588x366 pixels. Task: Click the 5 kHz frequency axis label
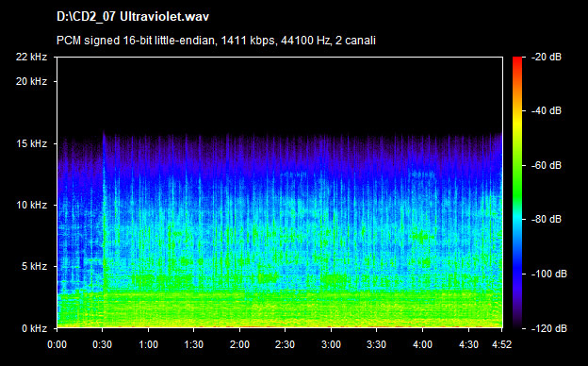(34, 267)
